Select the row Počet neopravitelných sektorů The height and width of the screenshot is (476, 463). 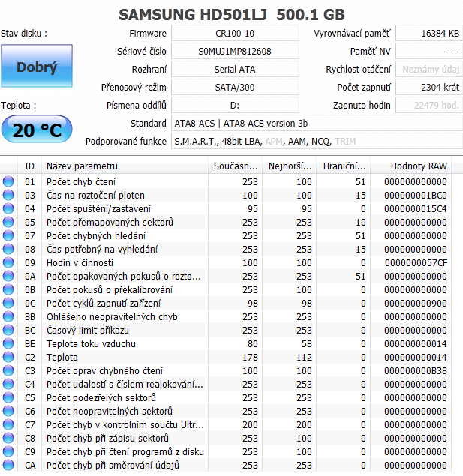pos(226,411)
